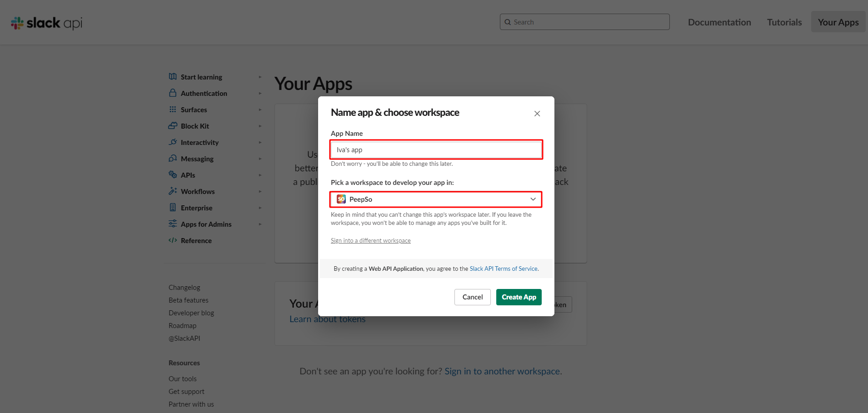The width and height of the screenshot is (868, 413).
Task: Expand the Start learning section arrow
Action: pyautogui.click(x=260, y=77)
